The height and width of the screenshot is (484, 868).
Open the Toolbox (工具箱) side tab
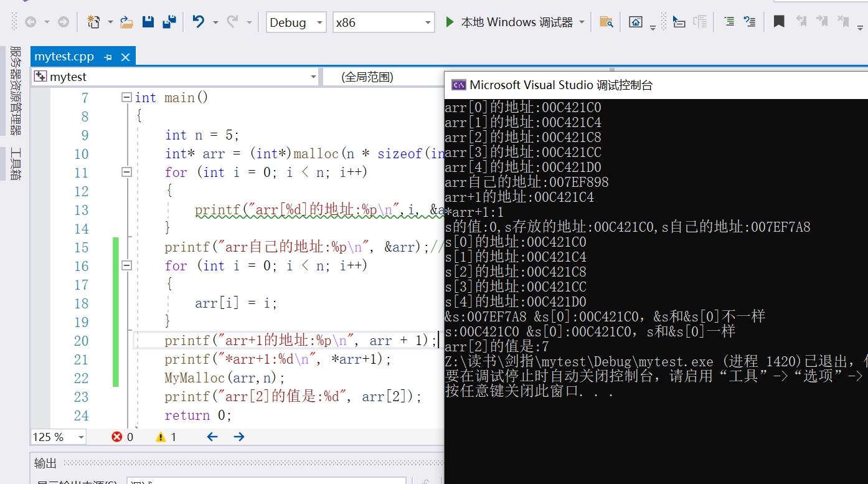(x=16, y=164)
